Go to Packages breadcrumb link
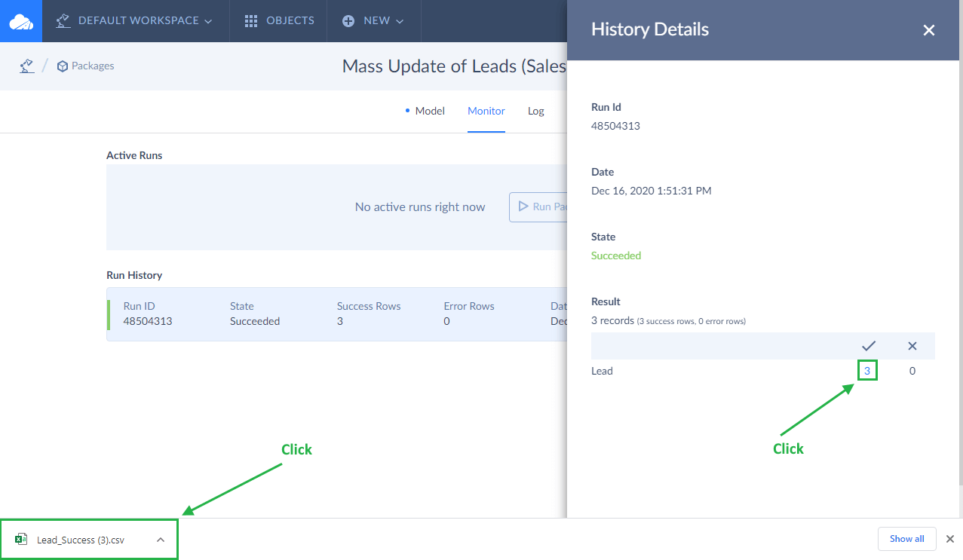Viewport: 963px width, 560px height. [x=85, y=66]
